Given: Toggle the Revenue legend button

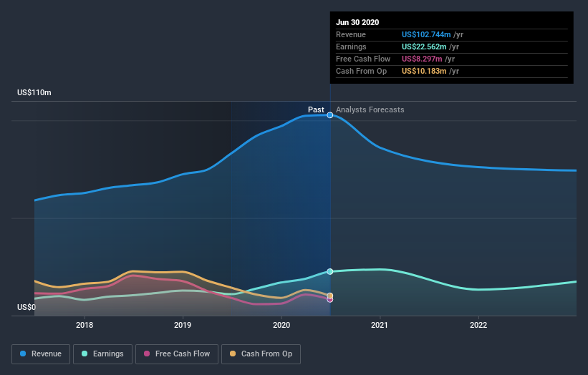Looking at the screenshot, I should [x=41, y=354].
